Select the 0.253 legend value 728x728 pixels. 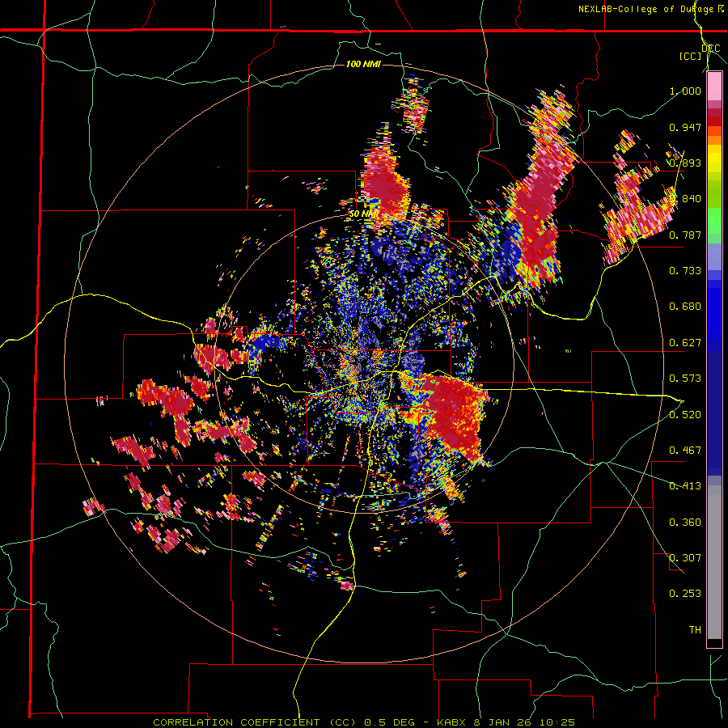click(x=685, y=594)
